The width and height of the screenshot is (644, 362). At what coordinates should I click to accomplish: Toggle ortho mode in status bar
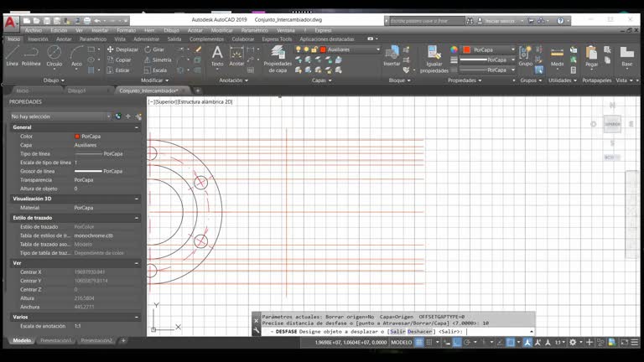(x=457, y=342)
